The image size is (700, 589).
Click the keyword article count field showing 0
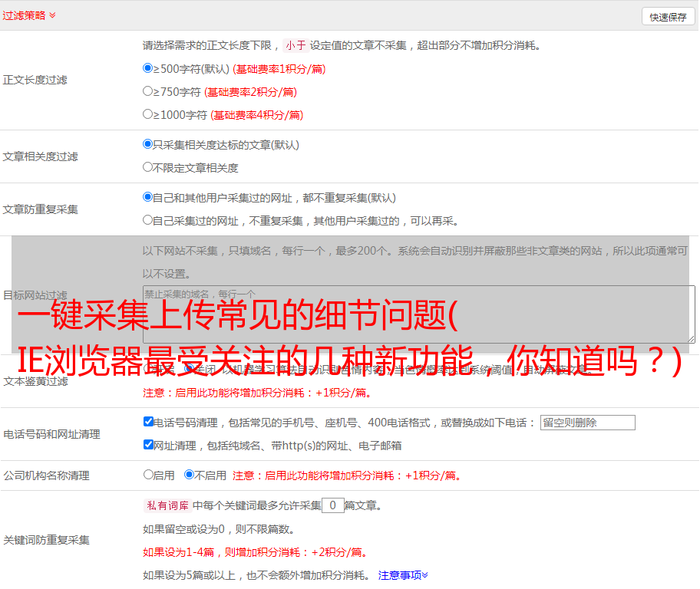332,505
